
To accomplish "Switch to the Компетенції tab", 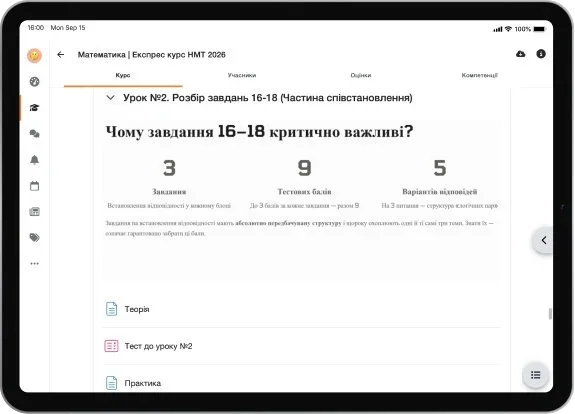I will [x=479, y=75].
